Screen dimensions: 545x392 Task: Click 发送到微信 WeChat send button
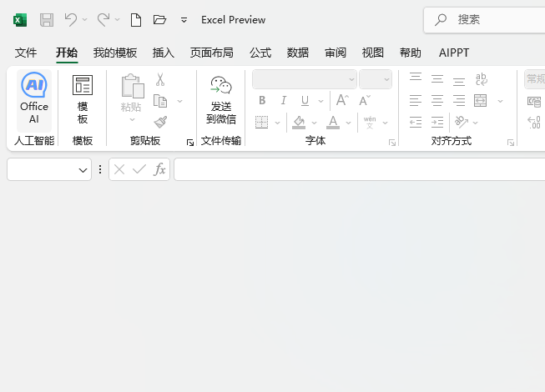[221, 100]
